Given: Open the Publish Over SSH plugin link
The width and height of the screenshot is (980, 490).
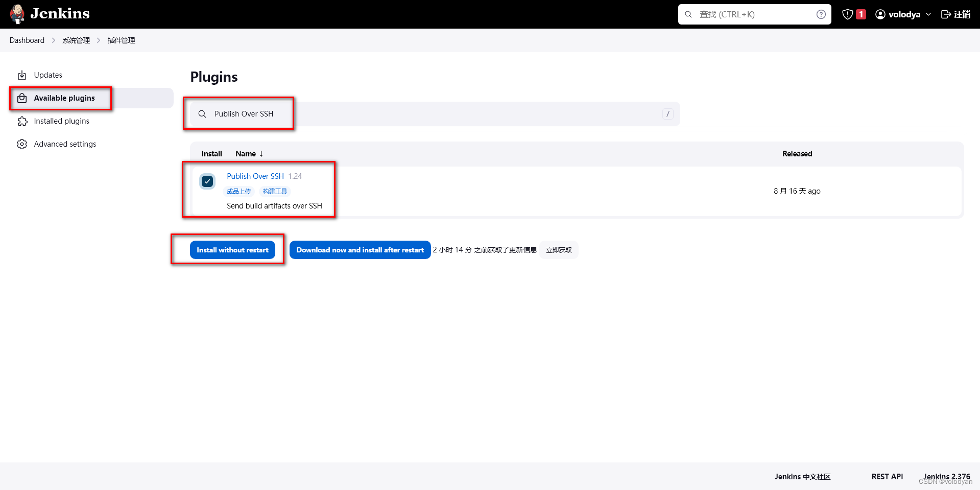Looking at the screenshot, I should [x=255, y=176].
